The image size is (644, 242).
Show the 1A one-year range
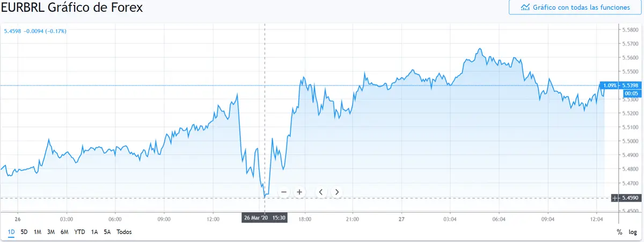(94, 232)
